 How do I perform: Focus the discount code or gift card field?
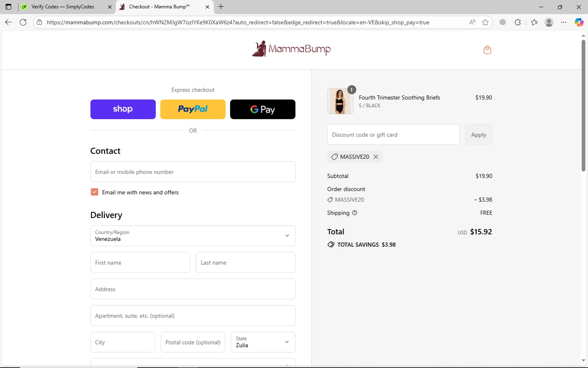pos(393,135)
